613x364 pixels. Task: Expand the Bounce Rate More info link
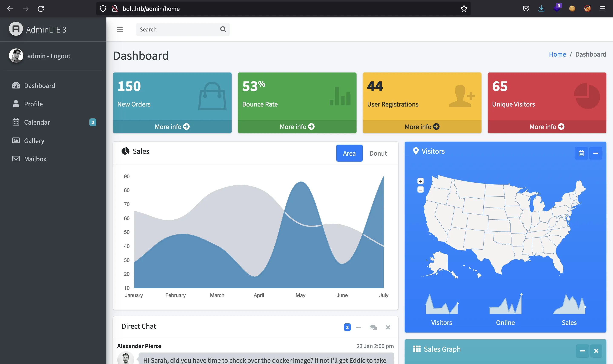pyautogui.click(x=297, y=127)
